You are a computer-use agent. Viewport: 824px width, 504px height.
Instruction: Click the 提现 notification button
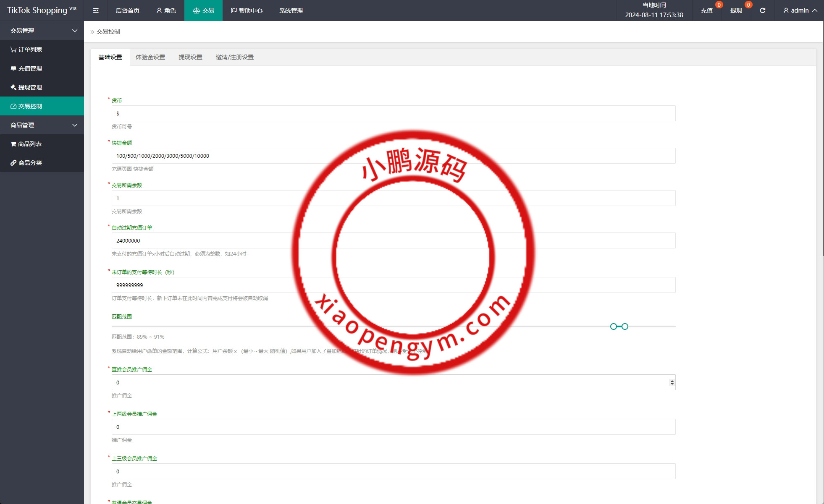tap(736, 10)
